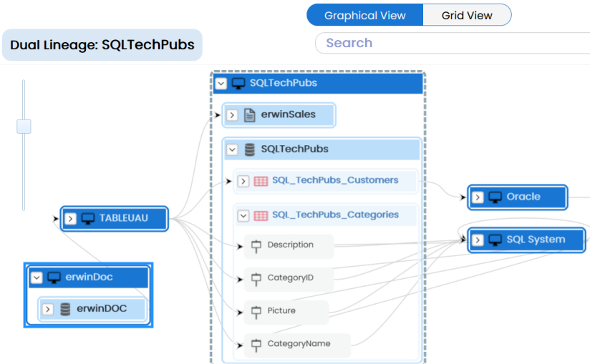Screen dimensions: 590x364
Task: Click the table icon for SQL_TechPubs_Customers
Action: pyautogui.click(x=261, y=182)
